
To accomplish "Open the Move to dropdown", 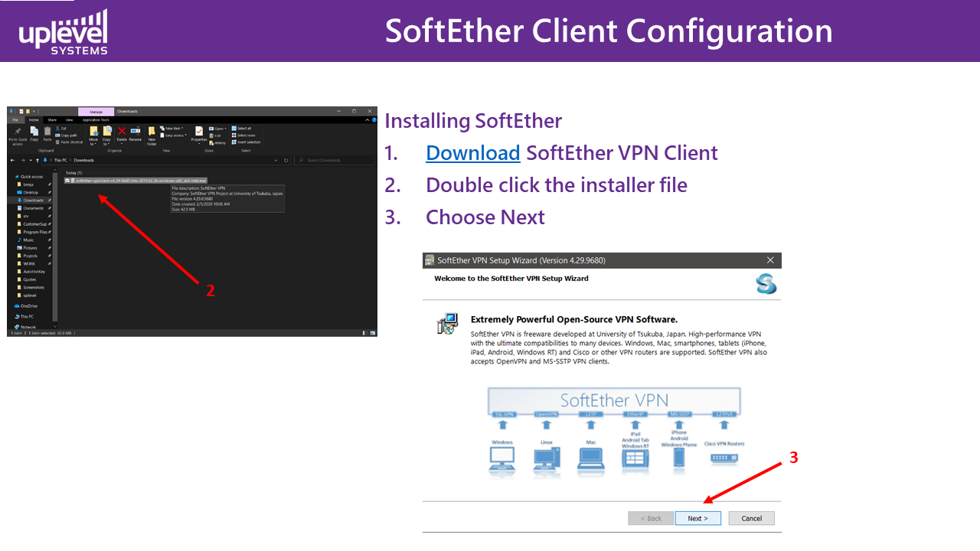I will 93,135.
